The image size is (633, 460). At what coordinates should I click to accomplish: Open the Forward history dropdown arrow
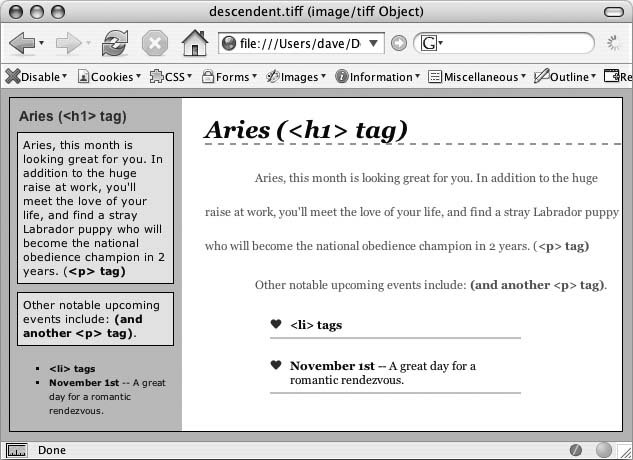[x=88, y=43]
